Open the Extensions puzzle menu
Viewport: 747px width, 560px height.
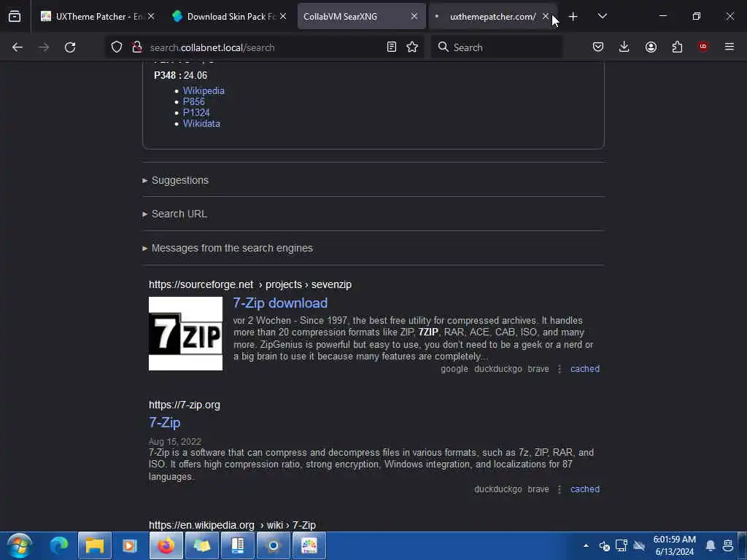pos(677,47)
